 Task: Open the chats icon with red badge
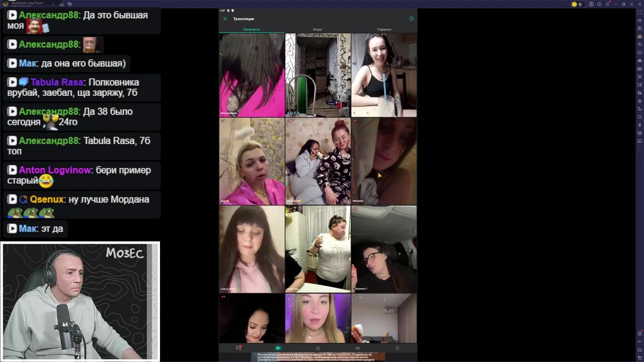tap(239, 348)
